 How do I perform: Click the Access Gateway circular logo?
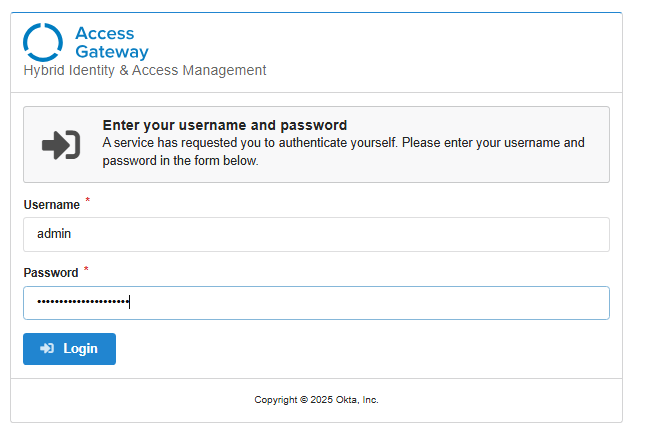click(x=43, y=42)
